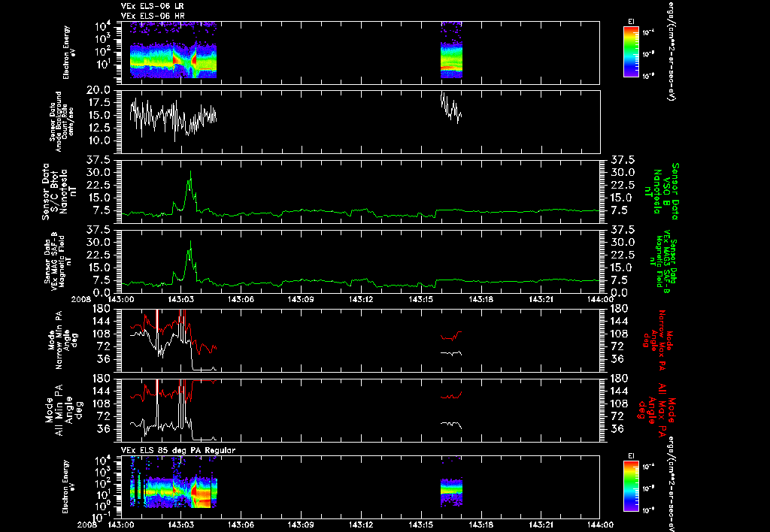Click green 'VEx MAG3 SAF-B Magnetic Field' label
Image resolution: width=770 pixels, height=532 pixels.
[x=663, y=261]
